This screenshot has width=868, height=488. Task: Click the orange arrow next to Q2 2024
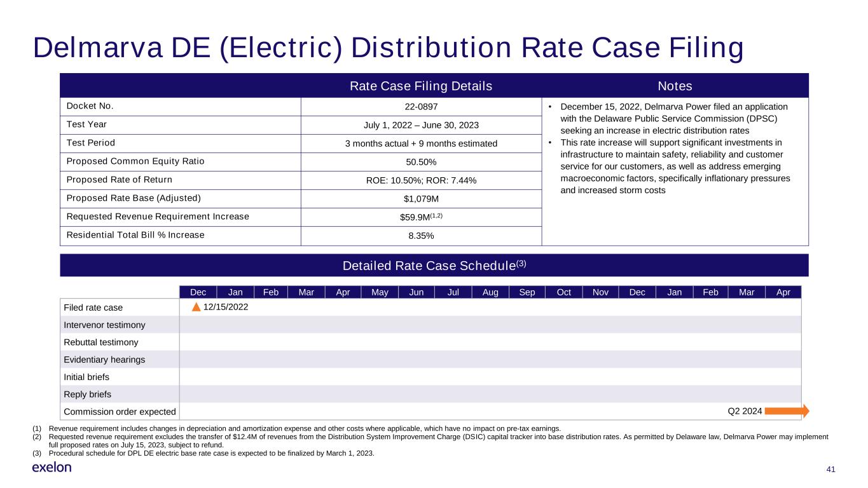(787, 411)
